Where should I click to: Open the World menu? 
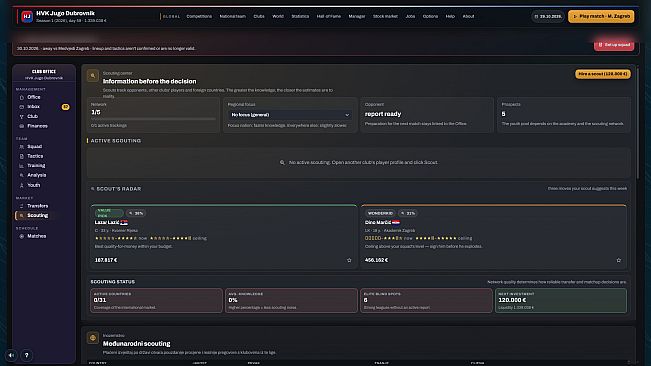(x=278, y=17)
